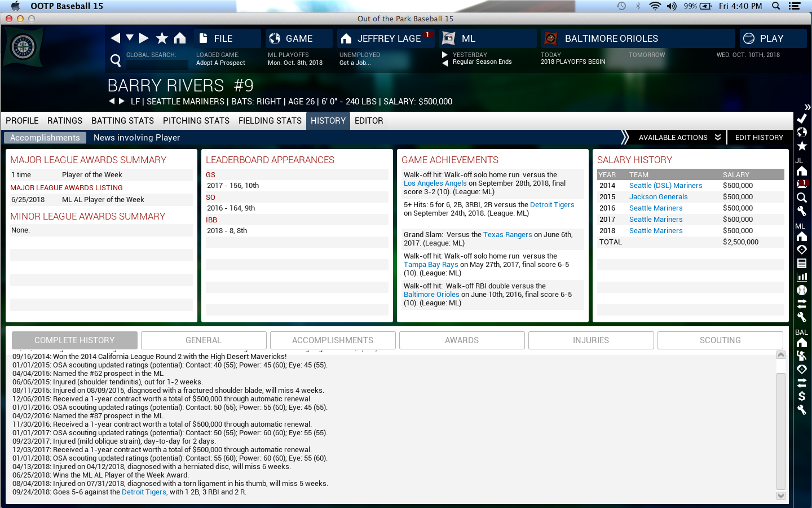The height and width of the screenshot is (508, 812).
Task: Click the home icon next to the FILE menu
Action: (180, 38)
